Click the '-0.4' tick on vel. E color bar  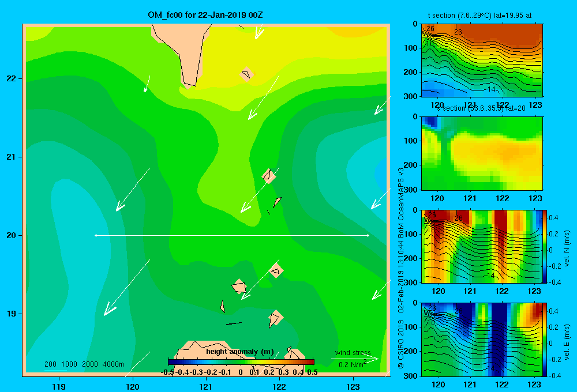point(554,375)
